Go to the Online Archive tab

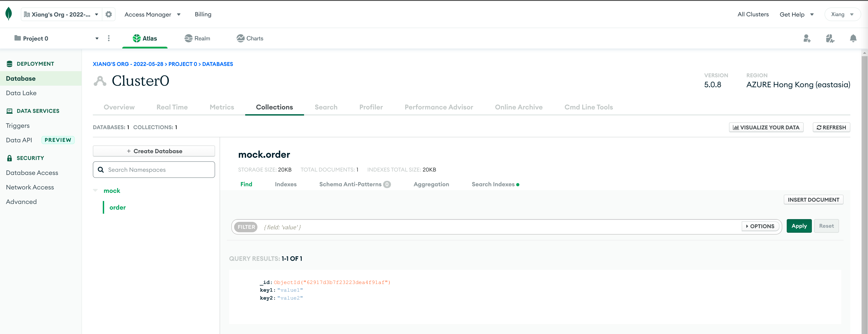[x=519, y=107]
